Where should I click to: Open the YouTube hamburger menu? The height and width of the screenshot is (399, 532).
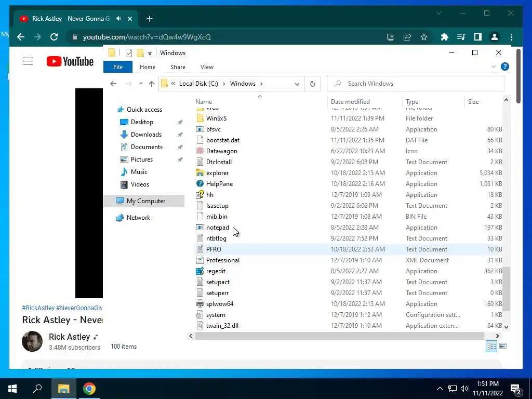(x=28, y=61)
